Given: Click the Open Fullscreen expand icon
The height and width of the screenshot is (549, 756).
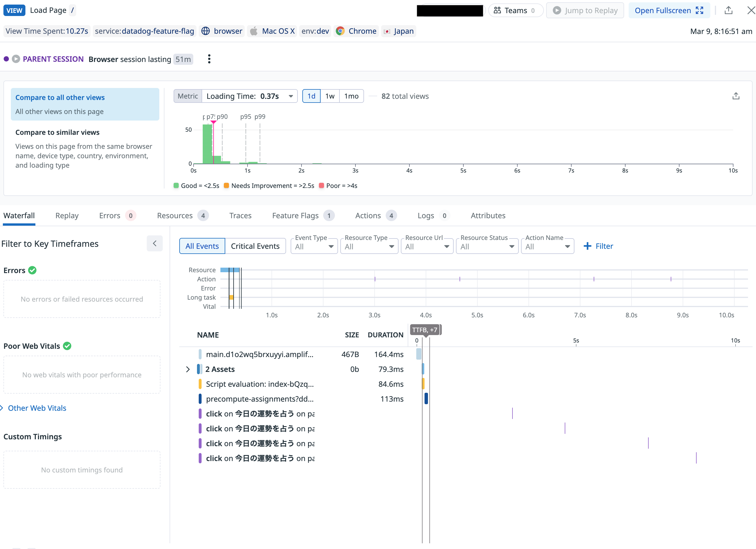Looking at the screenshot, I should point(699,10).
